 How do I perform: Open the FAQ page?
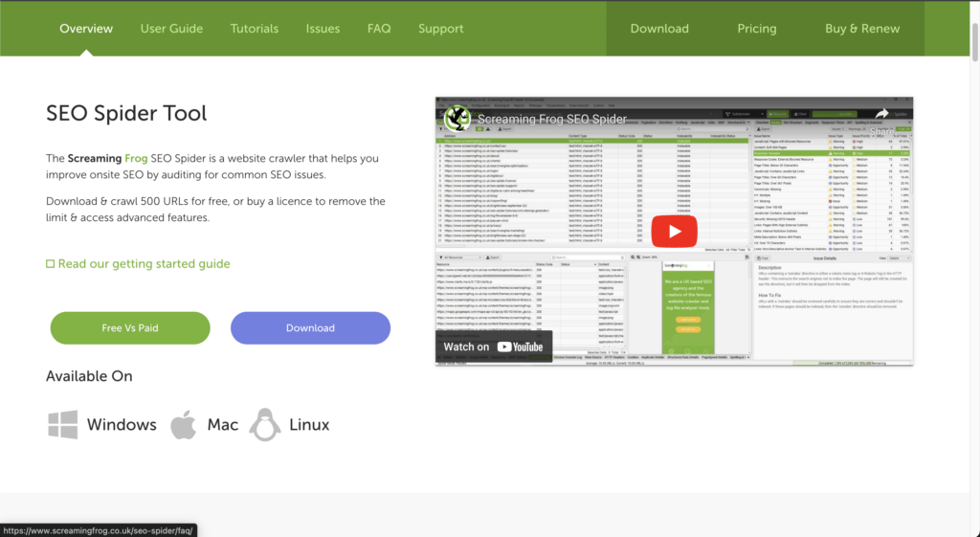[x=379, y=29]
